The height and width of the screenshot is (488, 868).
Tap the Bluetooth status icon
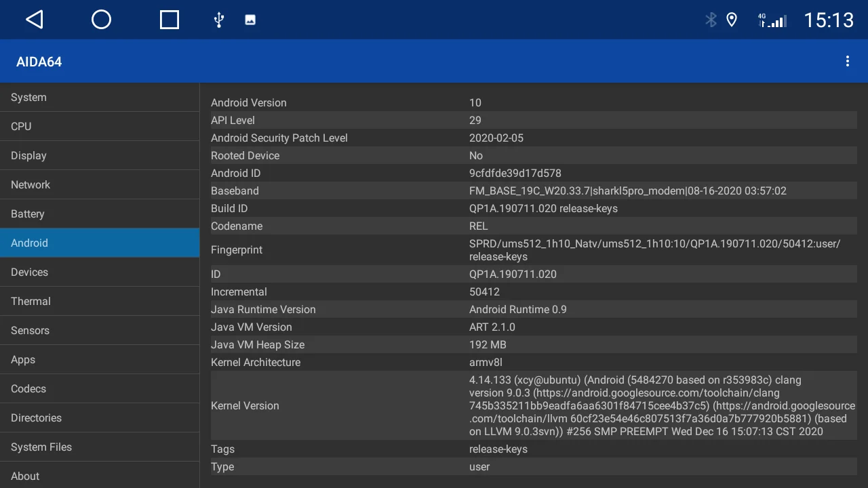711,20
